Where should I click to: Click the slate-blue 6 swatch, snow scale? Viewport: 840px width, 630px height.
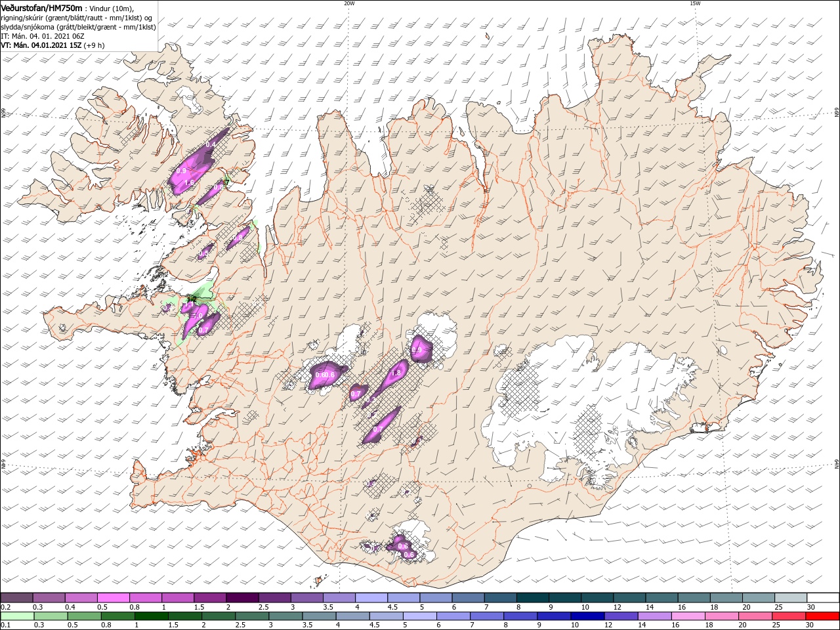pyautogui.click(x=468, y=598)
